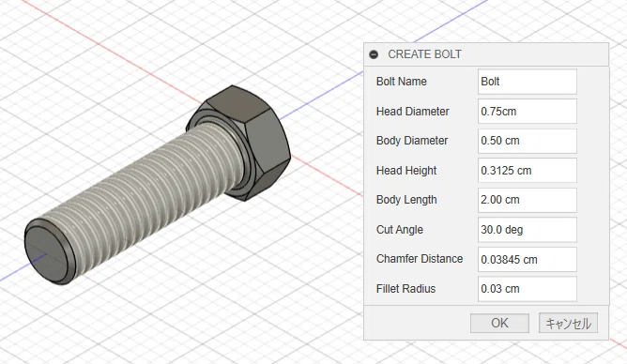Click the Fillet Radius label
The image size is (627, 364).
(405, 289)
